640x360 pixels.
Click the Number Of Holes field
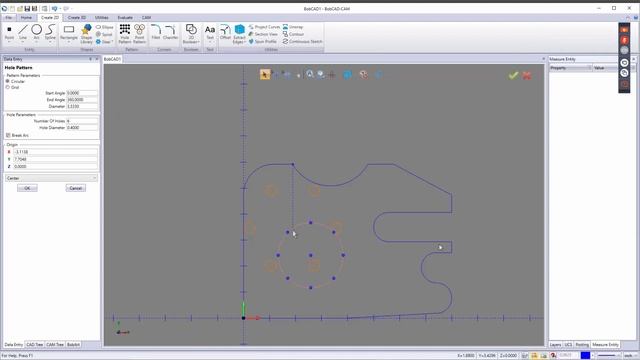click(x=82, y=121)
